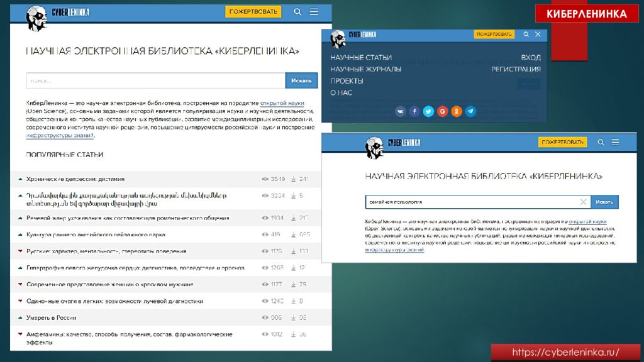Image resolution: width=644 pixels, height=362 pixels.
Task: Open the Armenian-language article in the popular list
Action: pyautogui.click(x=126, y=199)
